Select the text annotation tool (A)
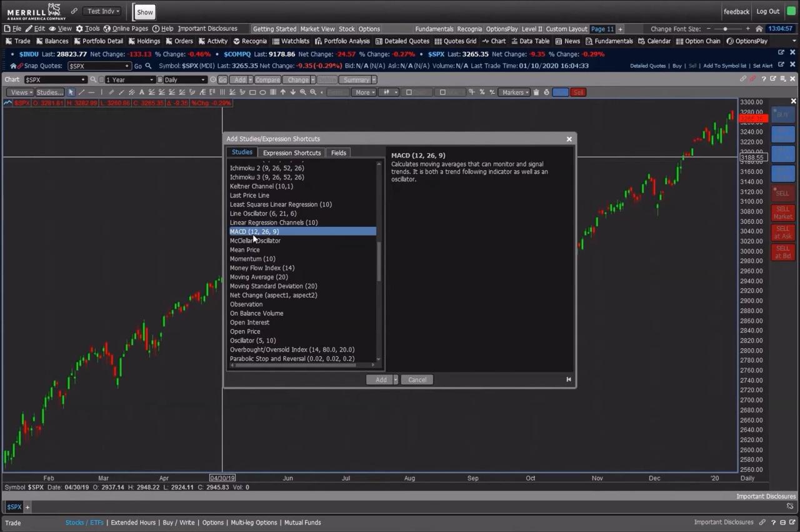This screenshot has height=532, width=800. pos(142,92)
